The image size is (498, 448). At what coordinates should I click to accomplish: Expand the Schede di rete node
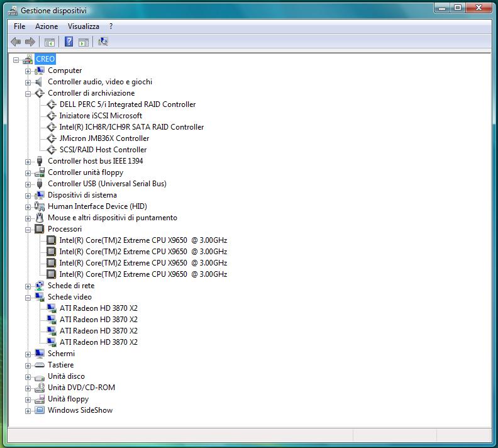click(x=28, y=286)
